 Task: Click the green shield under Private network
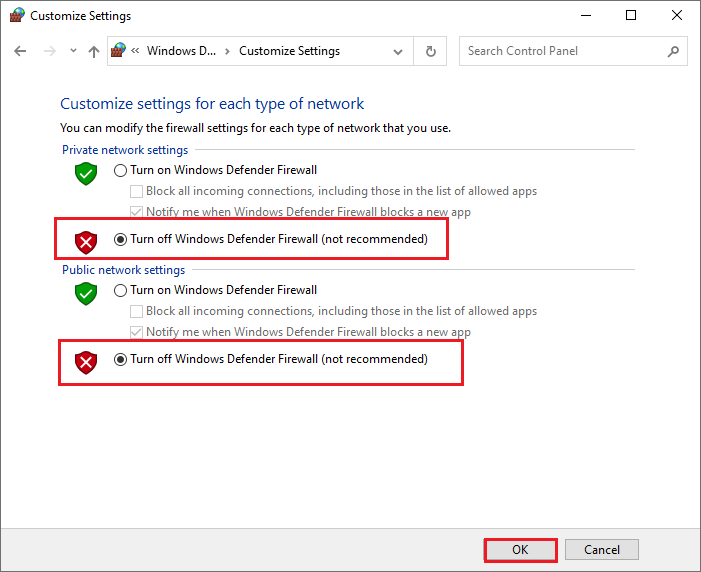86,174
